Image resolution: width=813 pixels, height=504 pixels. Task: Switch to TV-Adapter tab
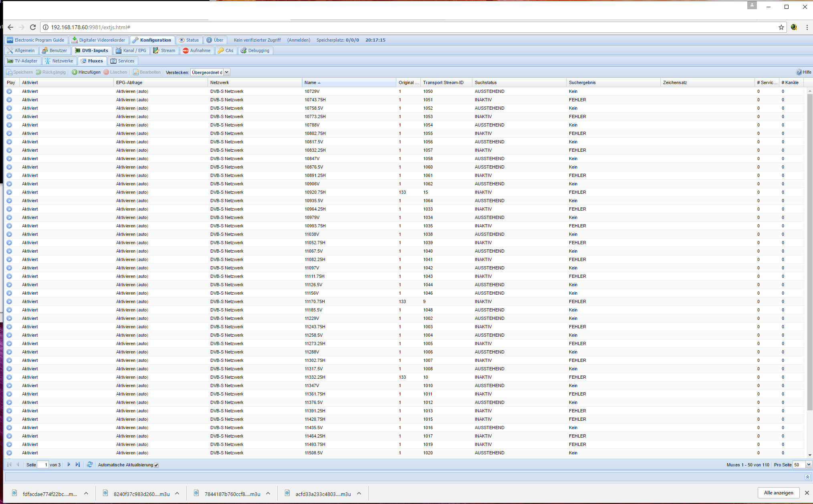pos(22,61)
